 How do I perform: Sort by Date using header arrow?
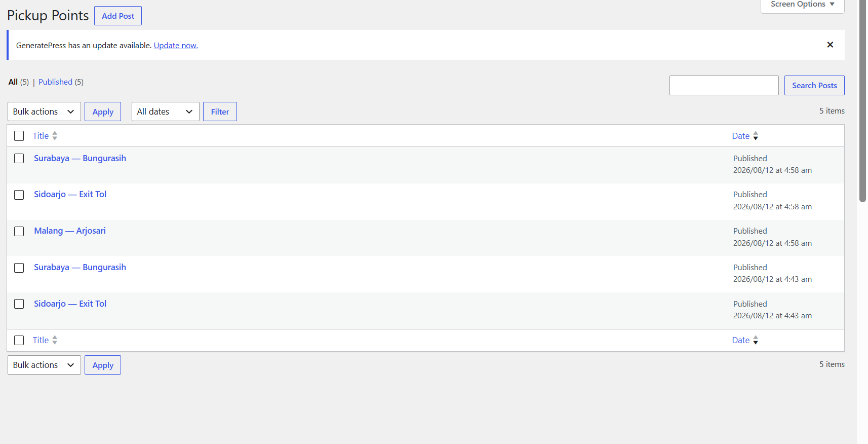(756, 136)
